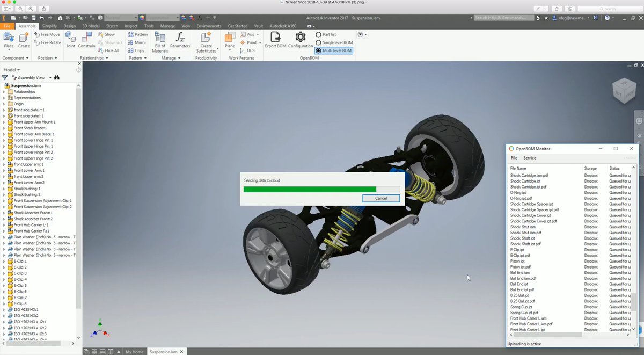Cancel the Sending data to cloud dialog
This screenshot has height=355, width=644.
coord(381,198)
